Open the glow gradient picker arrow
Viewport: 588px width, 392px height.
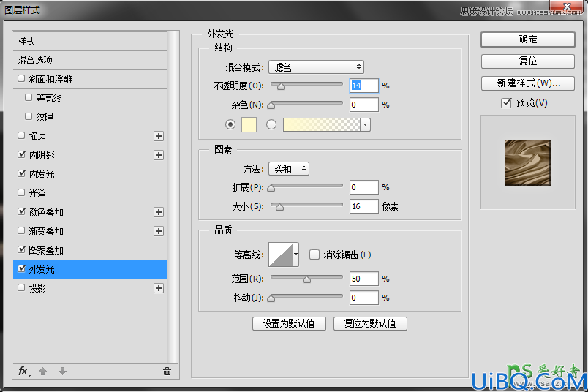click(x=365, y=125)
